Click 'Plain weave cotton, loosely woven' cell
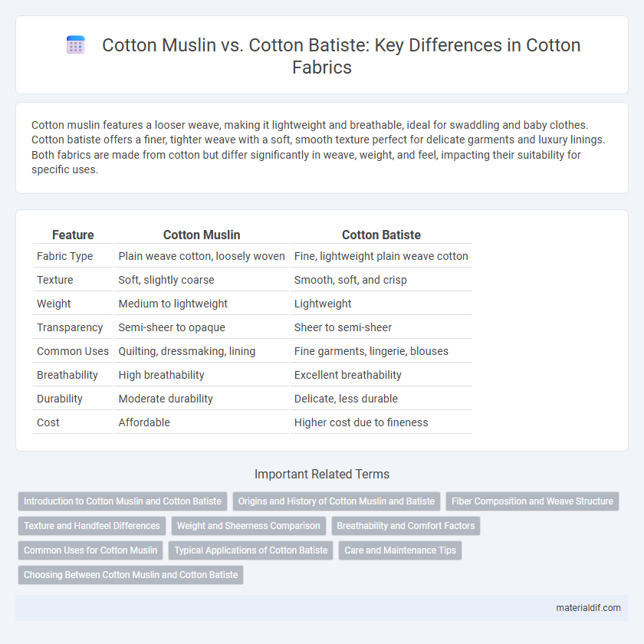This screenshot has height=644, width=644. click(x=202, y=256)
